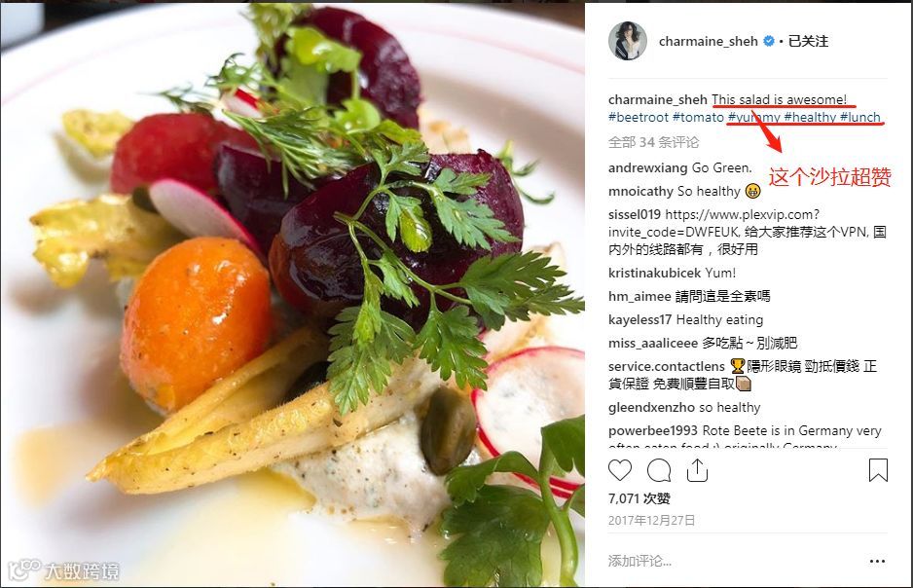Viewport: 913px width, 588px height.
Task: Open the #lunch hashtag
Action: click(x=860, y=117)
